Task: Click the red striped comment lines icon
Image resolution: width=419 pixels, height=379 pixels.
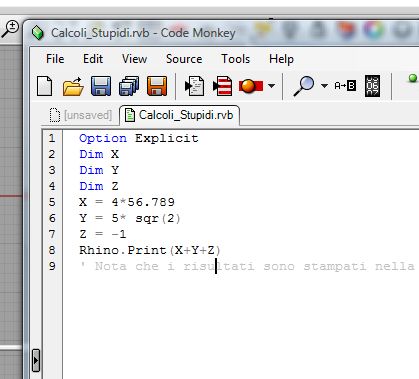Action: pos(222,86)
